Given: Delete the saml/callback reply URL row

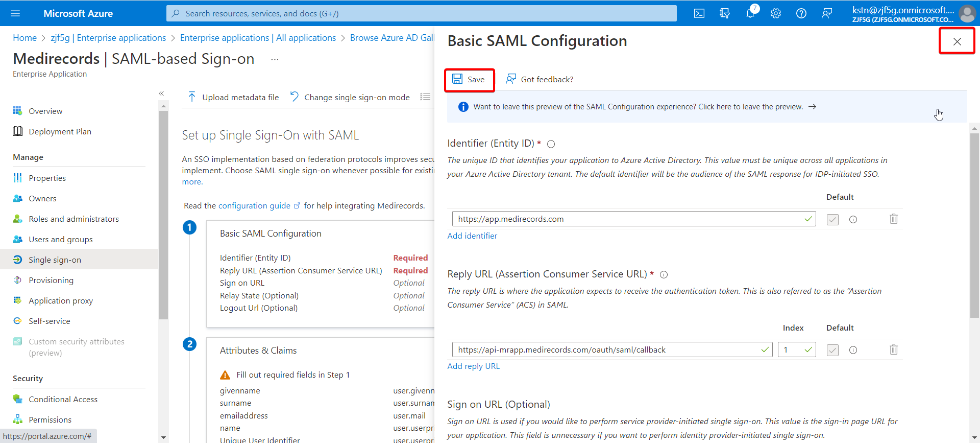Looking at the screenshot, I should 894,350.
